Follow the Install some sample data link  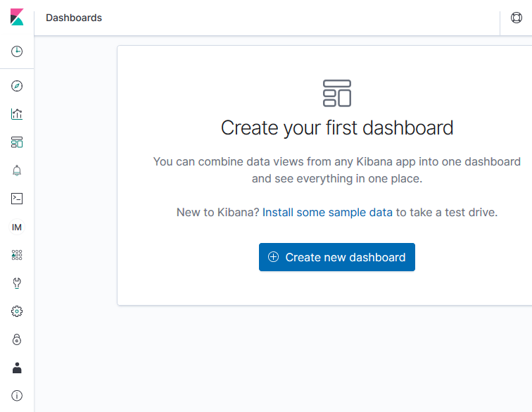coord(327,212)
